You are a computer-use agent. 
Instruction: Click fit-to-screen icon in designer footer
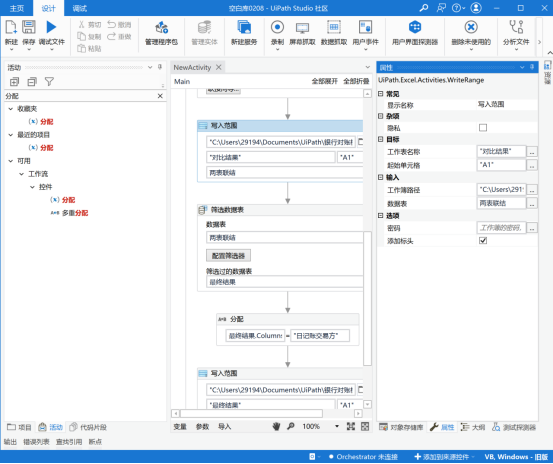pyautogui.click(x=351, y=427)
